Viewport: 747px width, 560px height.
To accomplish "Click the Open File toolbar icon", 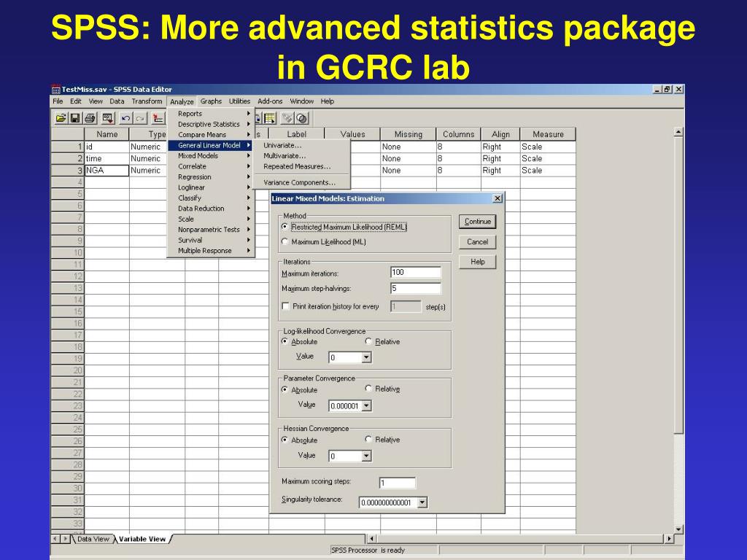I will click(61, 117).
